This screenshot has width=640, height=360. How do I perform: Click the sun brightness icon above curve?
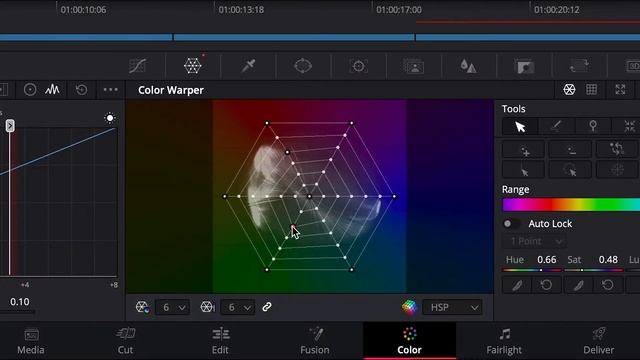coord(109,118)
